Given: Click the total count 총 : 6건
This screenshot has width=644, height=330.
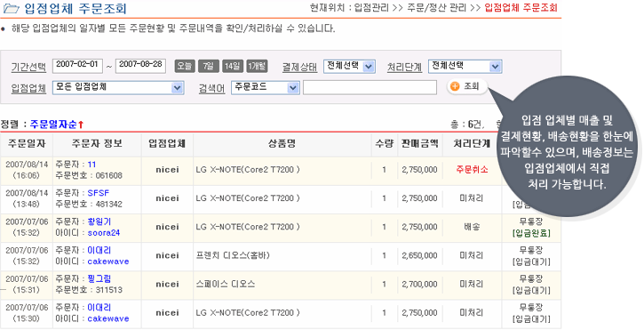Looking at the screenshot, I should click(467, 124).
